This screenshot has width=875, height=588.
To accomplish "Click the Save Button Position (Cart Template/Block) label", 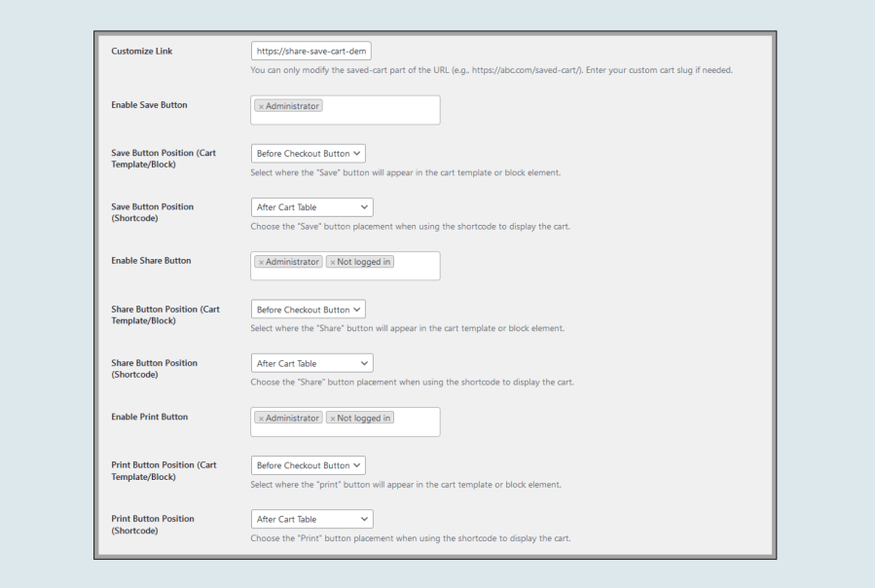I will tap(164, 159).
